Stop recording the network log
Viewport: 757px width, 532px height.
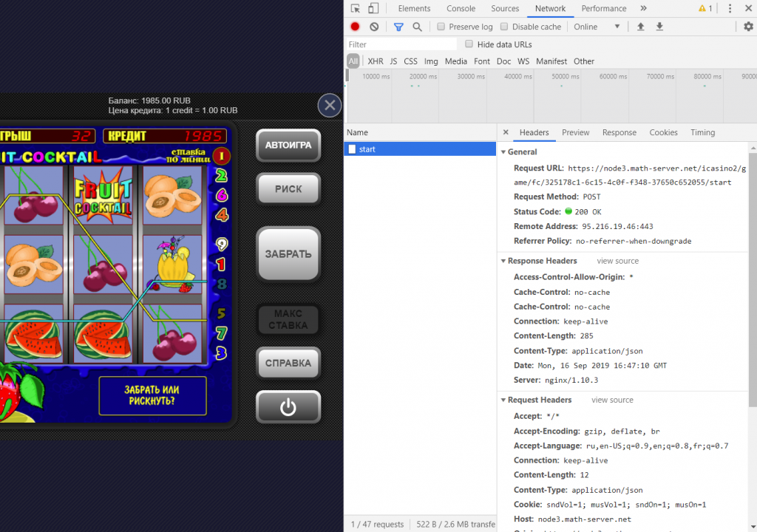coord(355,27)
